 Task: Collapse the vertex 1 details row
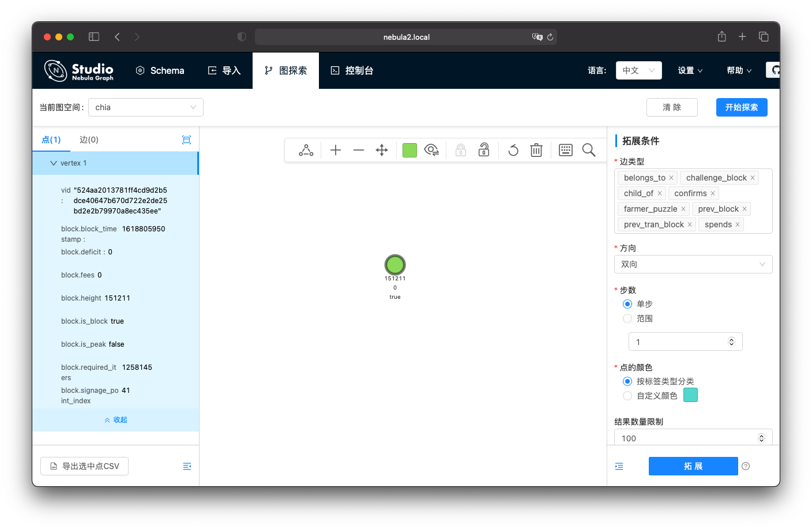[x=54, y=163]
